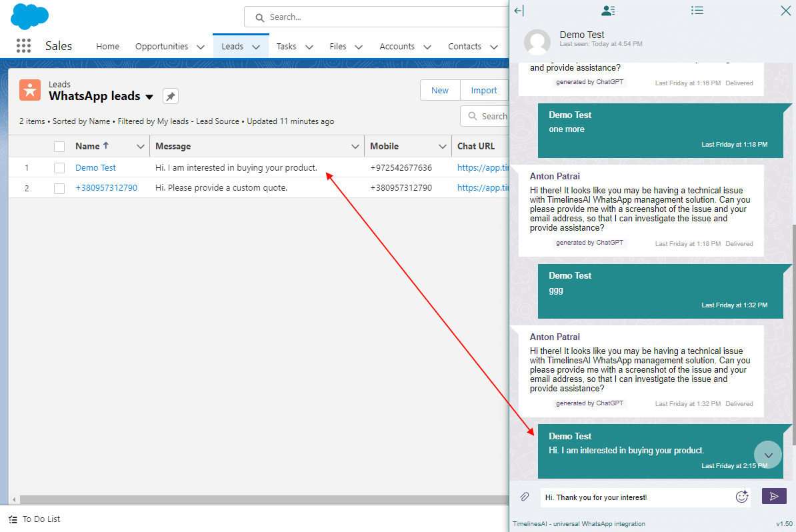The width and height of the screenshot is (796, 532).
Task: Open the emoji picker in the message box
Action: pyautogui.click(x=742, y=497)
